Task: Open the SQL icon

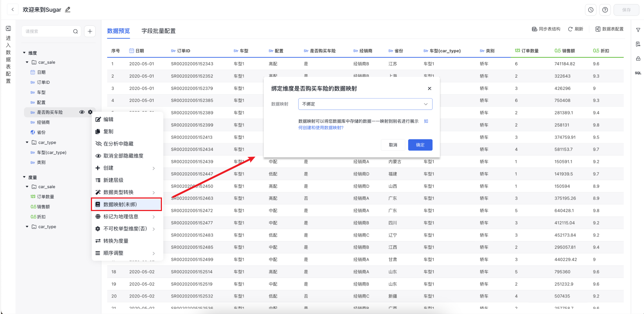Action: click(x=638, y=73)
